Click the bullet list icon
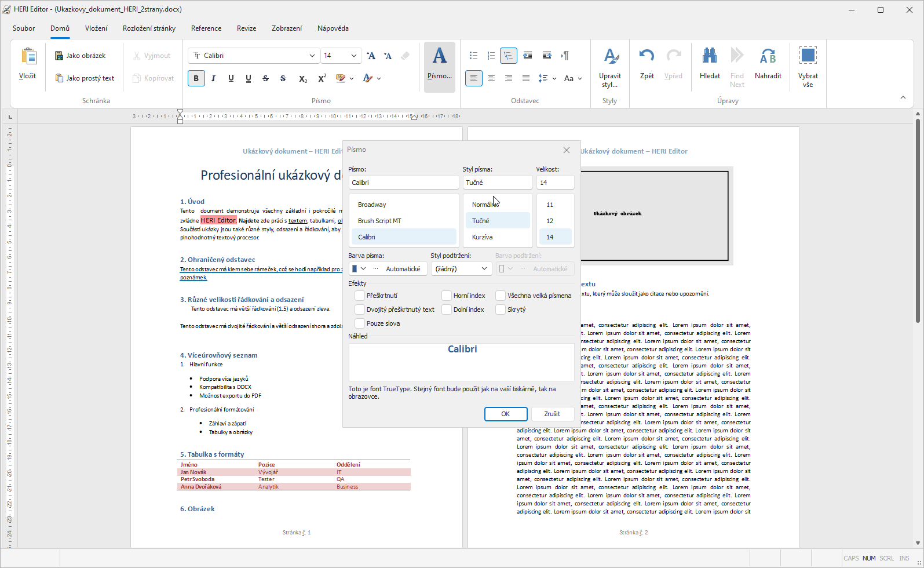The height and width of the screenshot is (568, 924). (473, 56)
